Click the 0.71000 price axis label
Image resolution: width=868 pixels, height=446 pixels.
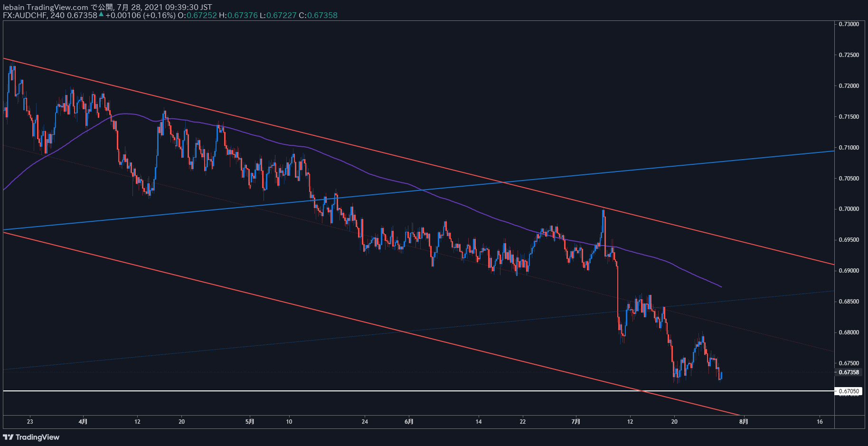[849, 148]
